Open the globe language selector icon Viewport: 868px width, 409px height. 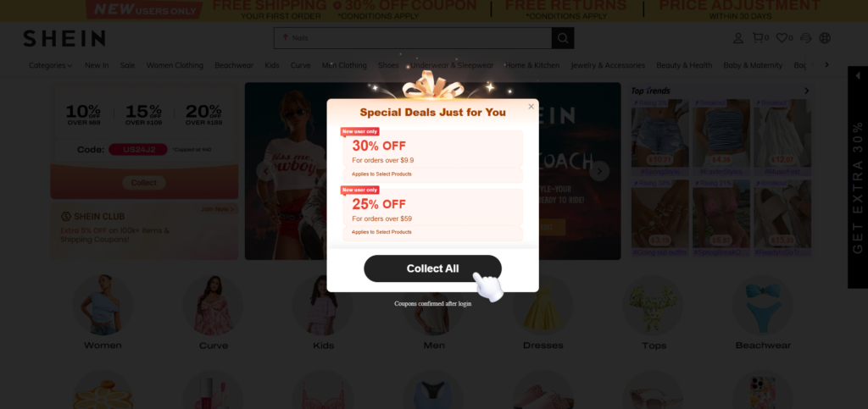[x=825, y=38]
